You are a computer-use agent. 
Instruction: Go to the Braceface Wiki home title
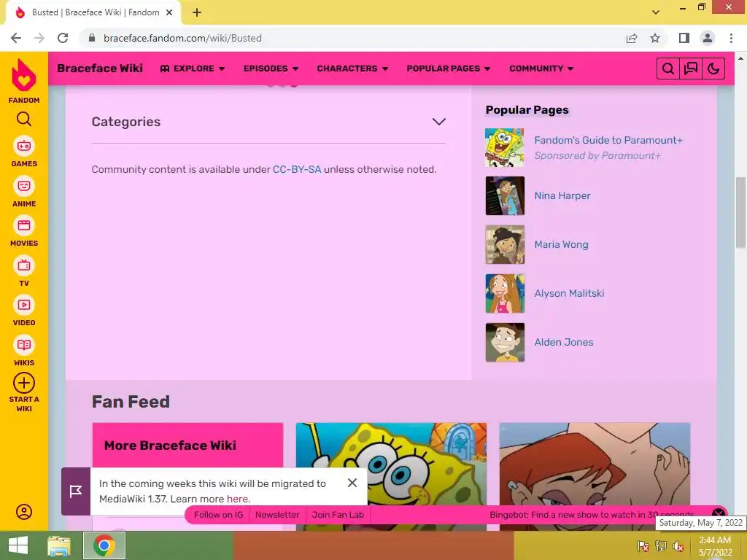[100, 68]
